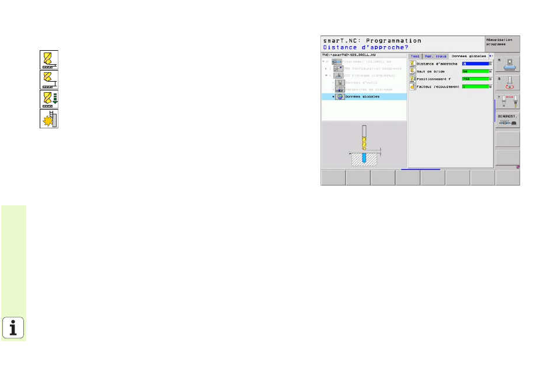
Task: Expand the 700 Configuration programme node
Action: [326, 68]
